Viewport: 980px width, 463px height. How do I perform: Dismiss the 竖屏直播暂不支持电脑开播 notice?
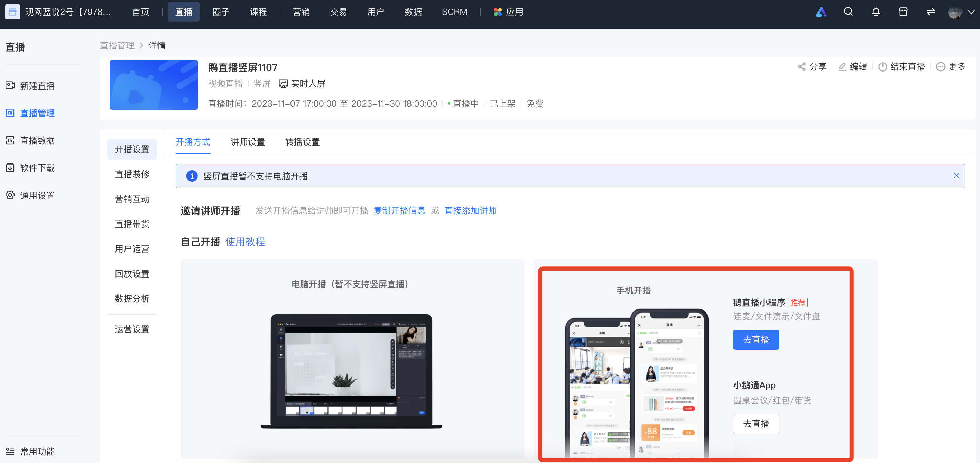pos(956,175)
